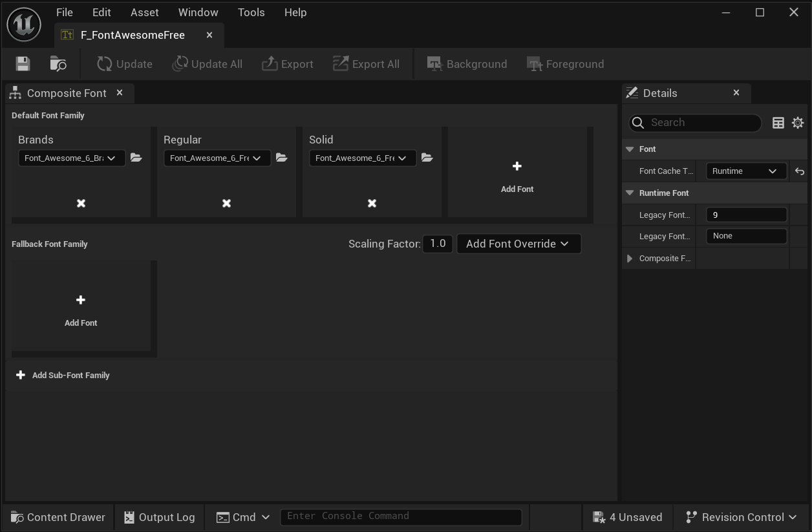Add a font to Fallback Font Family
This screenshot has width=812, height=532.
[81, 306]
